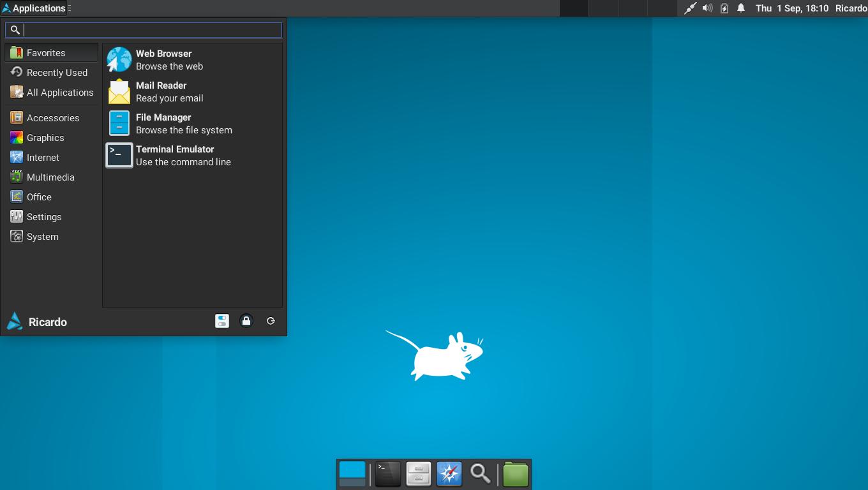Click the menu search field
The width and height of the screenshot is (868, 490).
pyautogui.click(x=144, y=30)
